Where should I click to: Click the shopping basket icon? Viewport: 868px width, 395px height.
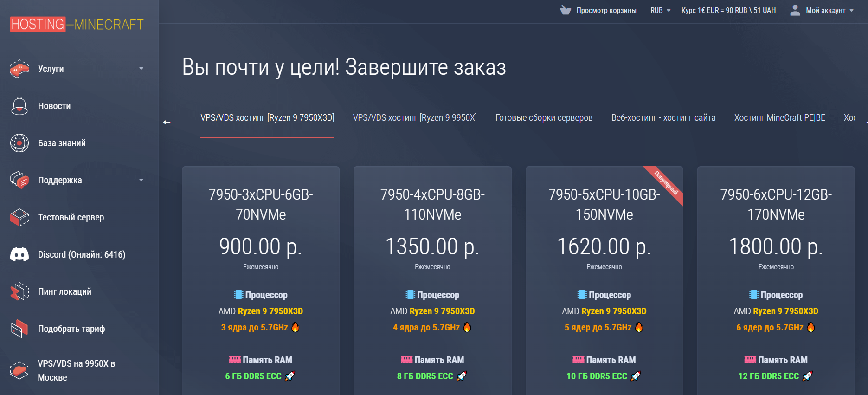pyautogui.click(x=566, y=10)
